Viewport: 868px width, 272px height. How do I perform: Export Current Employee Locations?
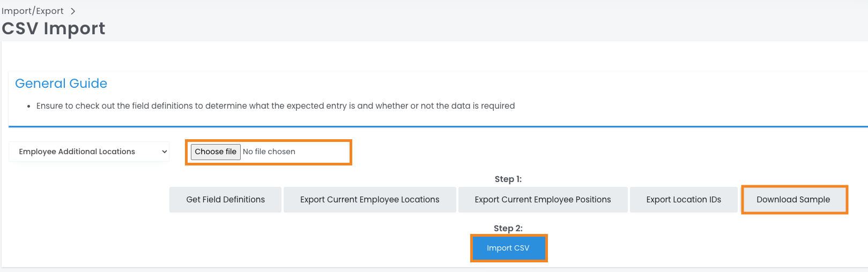[x=369, y=200]
